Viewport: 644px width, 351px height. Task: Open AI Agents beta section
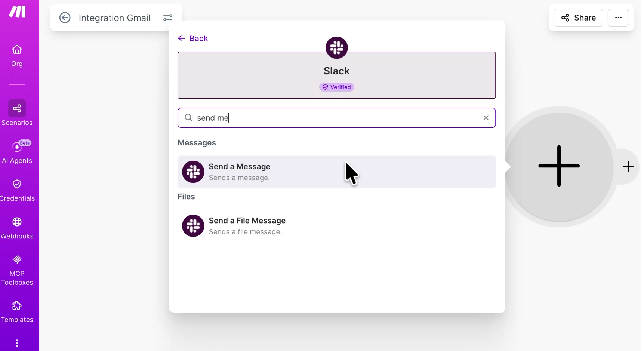17,153
